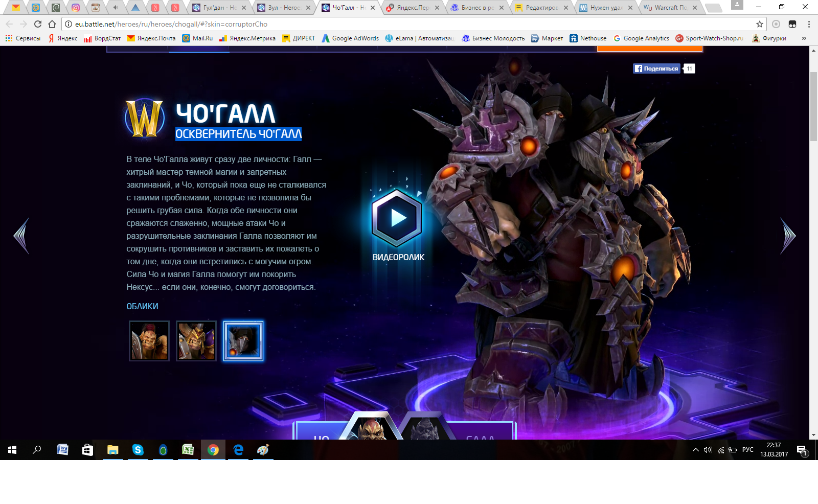Switch to the Gall hero portrait
This screenshot has height=504, width=818.
(424, 428)
